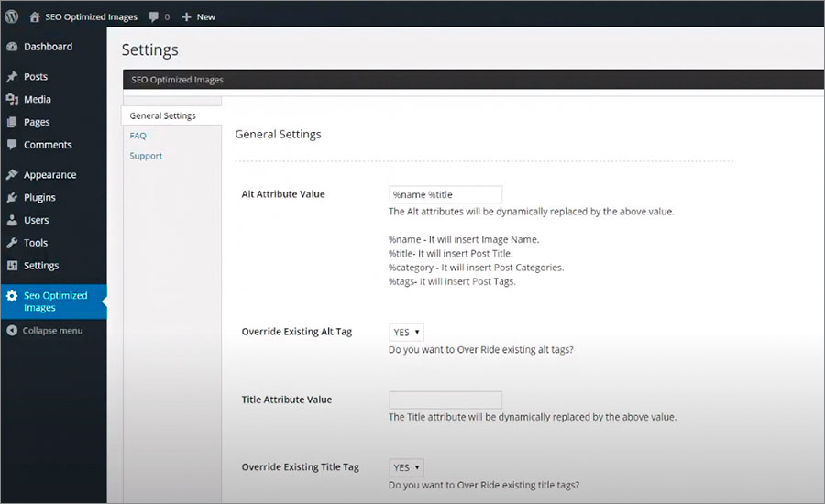Screen dimensions: 825x504
Task: Open the Override Existing Alt Tag dropdown
Action: click(x=406, y=332)
